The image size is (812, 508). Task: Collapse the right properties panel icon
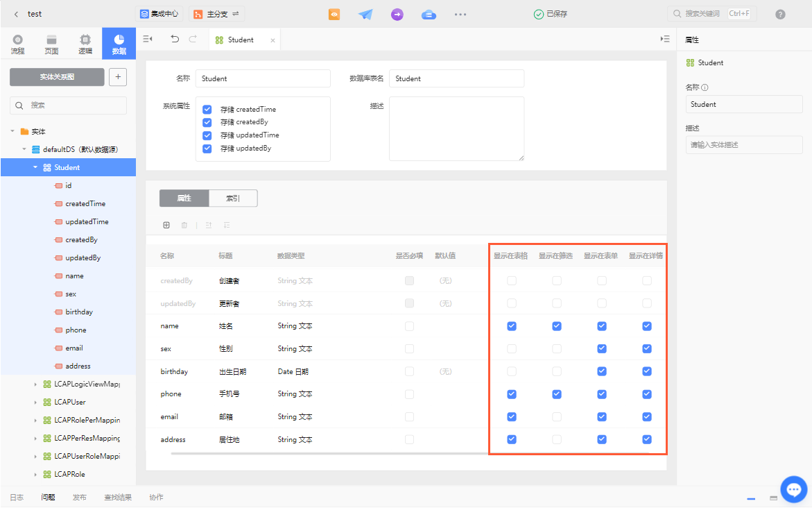tap(665, 39)
